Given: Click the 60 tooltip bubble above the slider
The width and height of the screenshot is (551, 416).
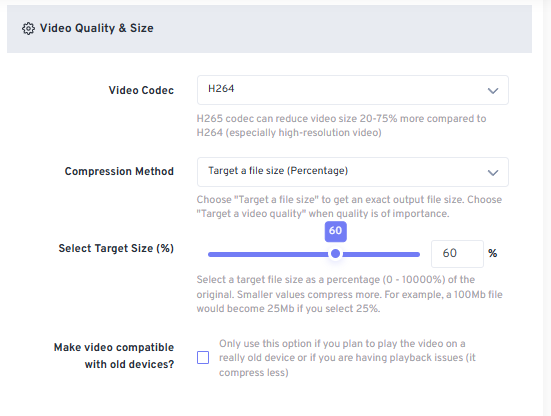Looking at the screenshot, I should (x=336, y=231).
